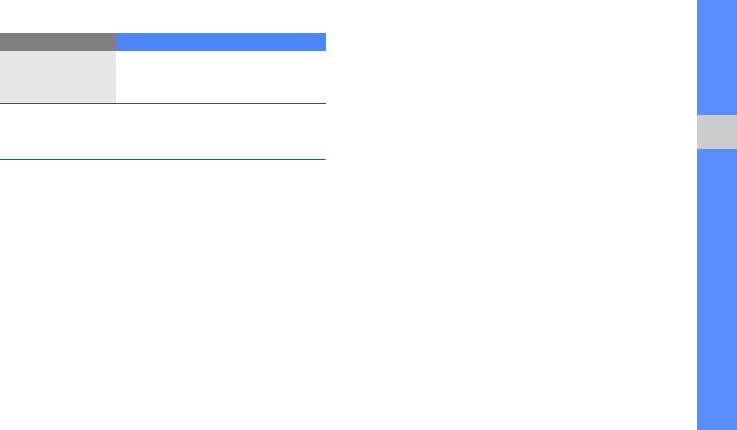
Task: Click the blue sidebar above the gray tab
Action: [x=716, y=57]
